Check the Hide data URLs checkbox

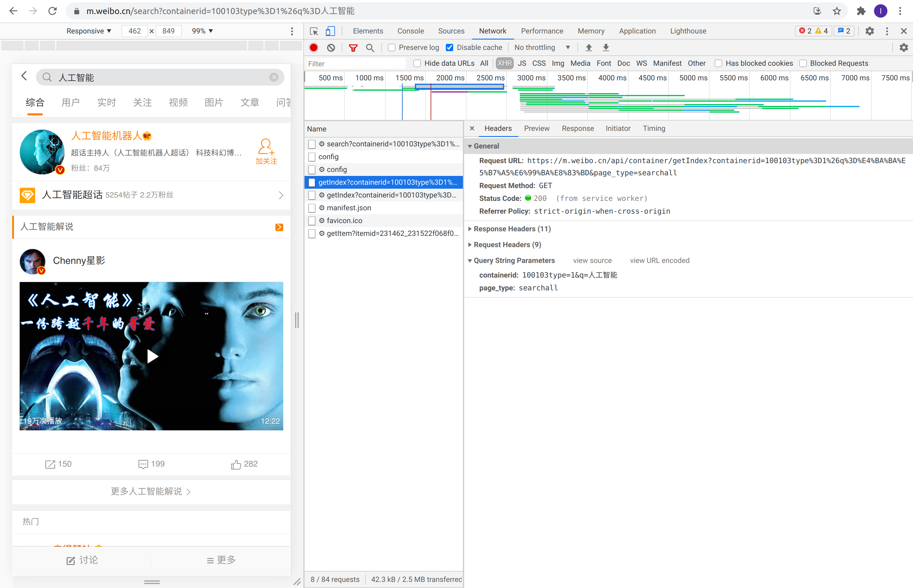pos(417,63)
